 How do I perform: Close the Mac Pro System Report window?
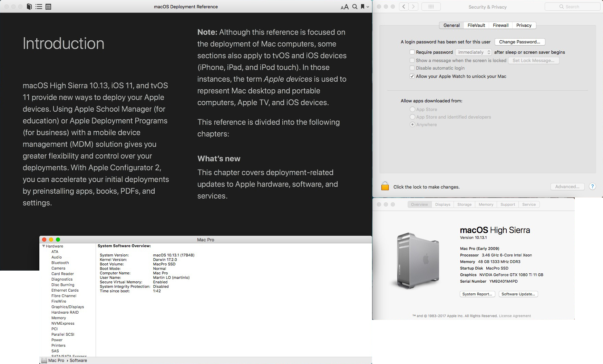pyautogui.click(x=44, y=240)
